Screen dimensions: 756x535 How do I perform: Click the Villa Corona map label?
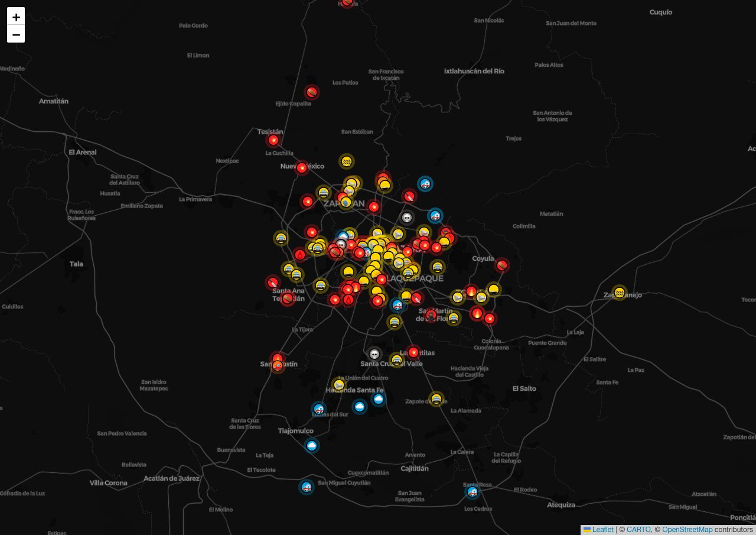(108, 483)
